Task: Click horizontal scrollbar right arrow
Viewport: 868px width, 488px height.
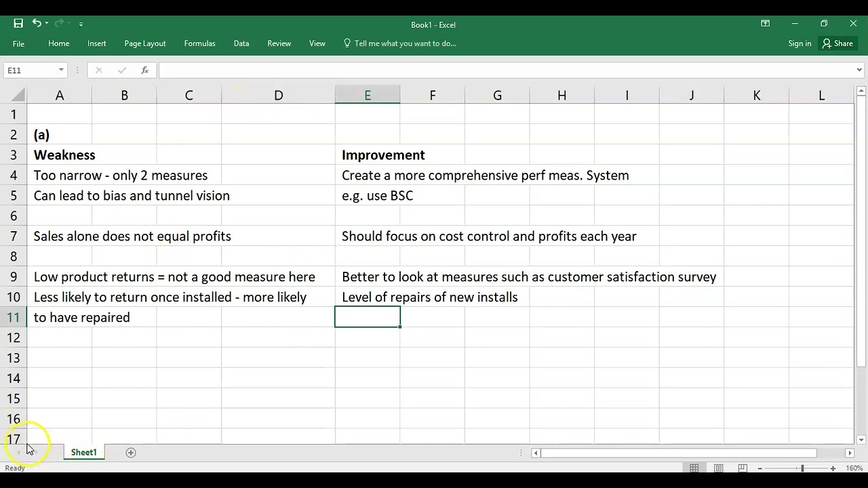Action: (850, 453)
